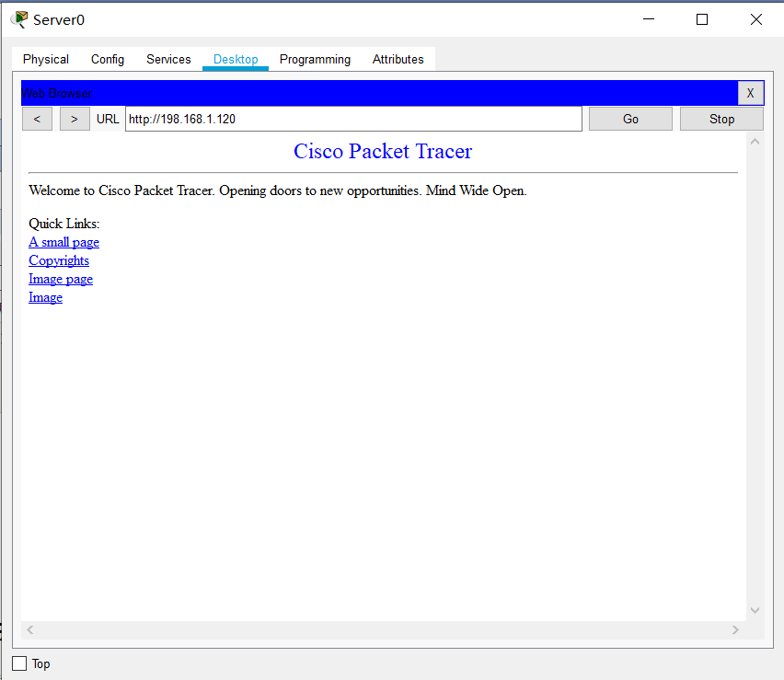
Task: Click the vertical scrollbar down arrow
Action: (x=755, y=610)
